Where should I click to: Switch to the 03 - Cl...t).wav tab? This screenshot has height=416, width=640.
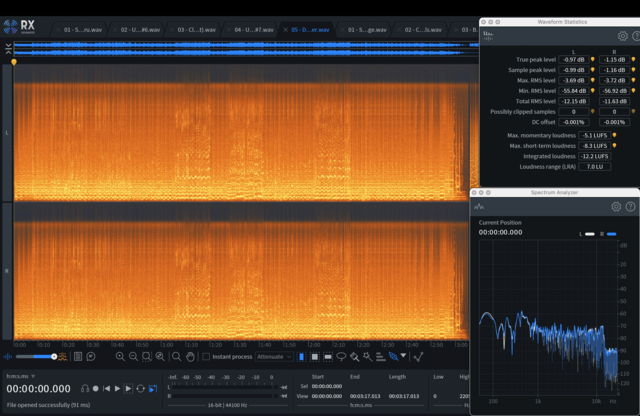[x=196, y=30]
